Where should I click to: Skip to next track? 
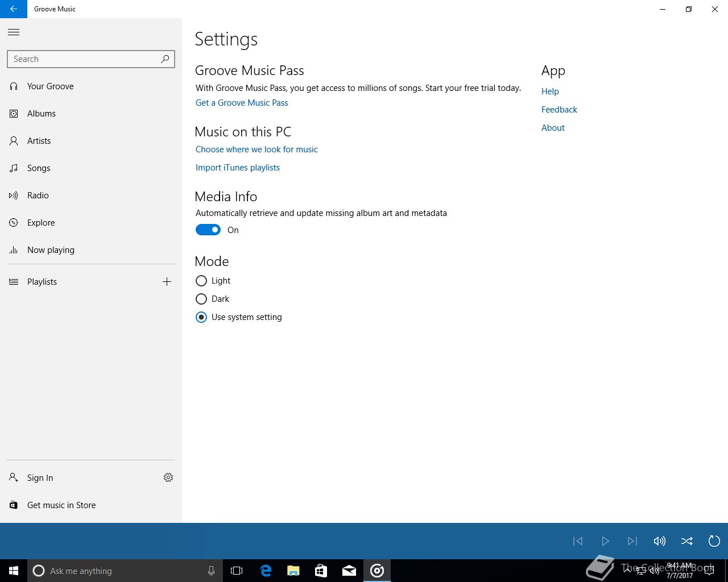[x=632, y=541]
